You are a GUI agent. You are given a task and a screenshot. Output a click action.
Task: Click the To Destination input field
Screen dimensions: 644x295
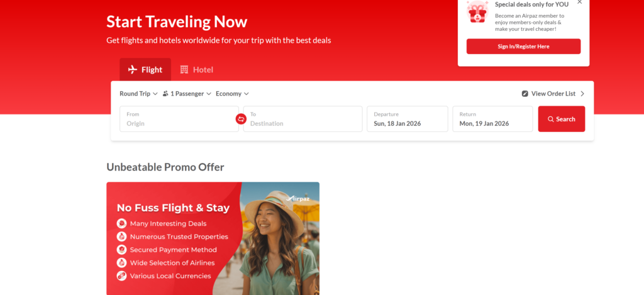pos(303,119)
